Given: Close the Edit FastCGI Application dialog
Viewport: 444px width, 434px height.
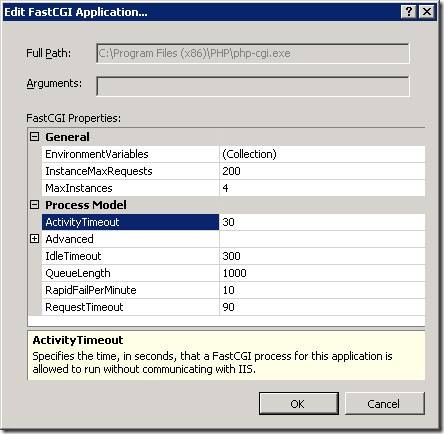Looking at the screenshot, I should [426, 12].
